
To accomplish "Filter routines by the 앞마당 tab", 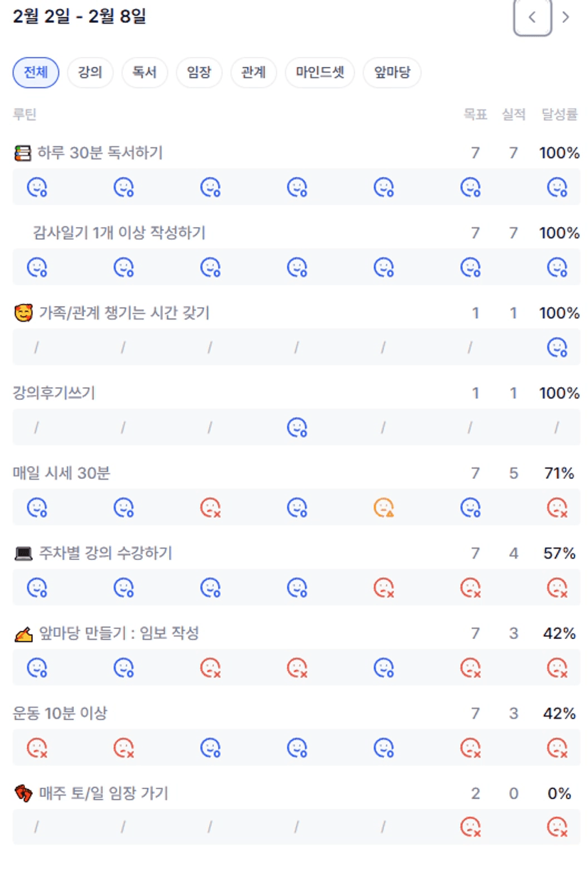I will coord(392,73).
